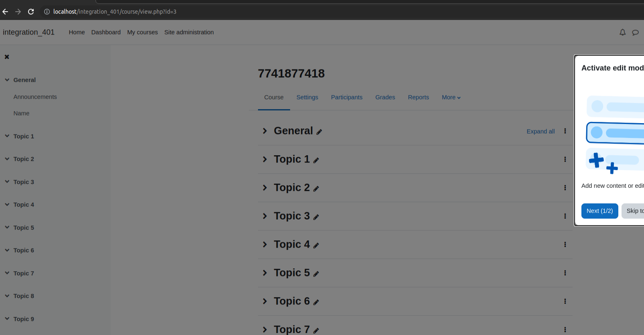644x335 pixels.
Task: Open Topic 7 three-dot action menu
Action: 565,329
